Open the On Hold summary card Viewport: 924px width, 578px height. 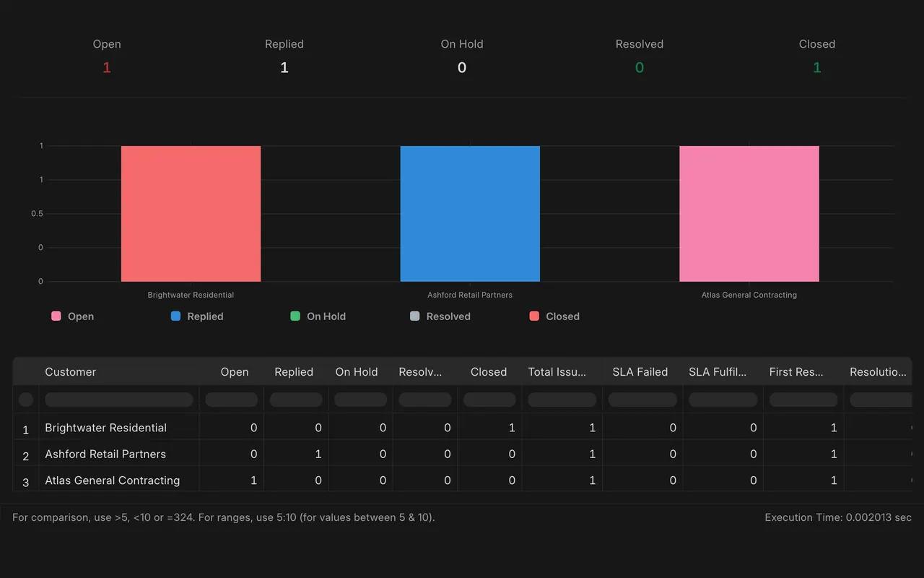pyautogui.click(x=462, y=56)
